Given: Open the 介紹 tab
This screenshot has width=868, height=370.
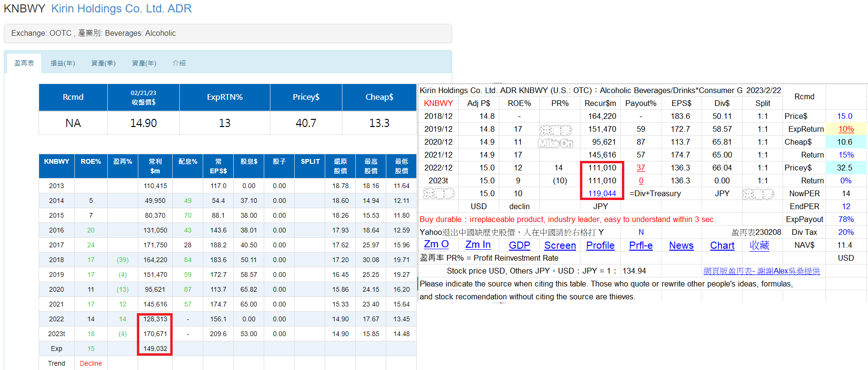Looking at the screenshot, I should point(179,63).
